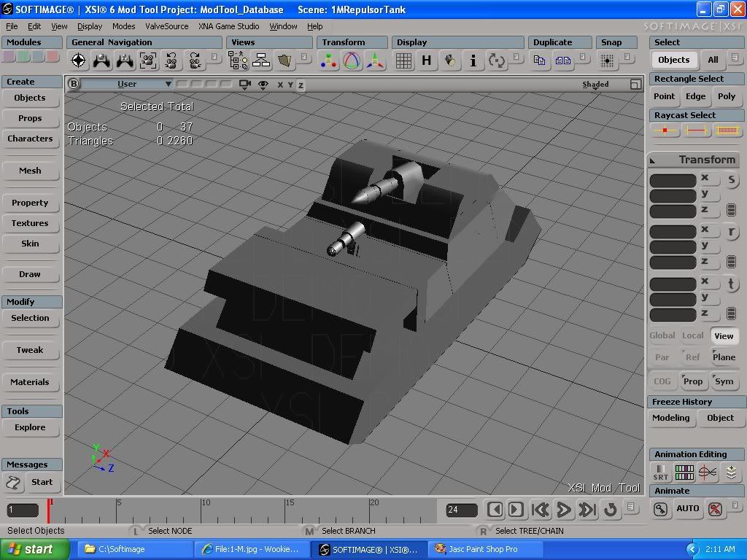Click the animation layers stack icon

click(x=731, y=472)
